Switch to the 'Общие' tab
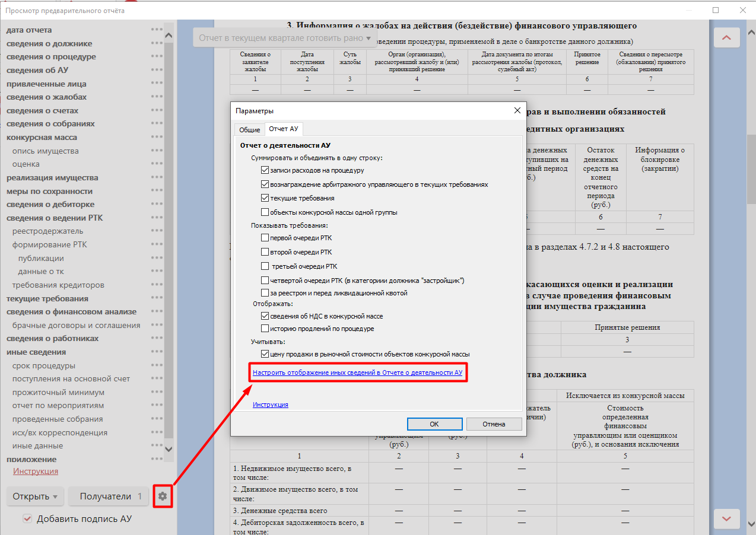 coord(249,129)
